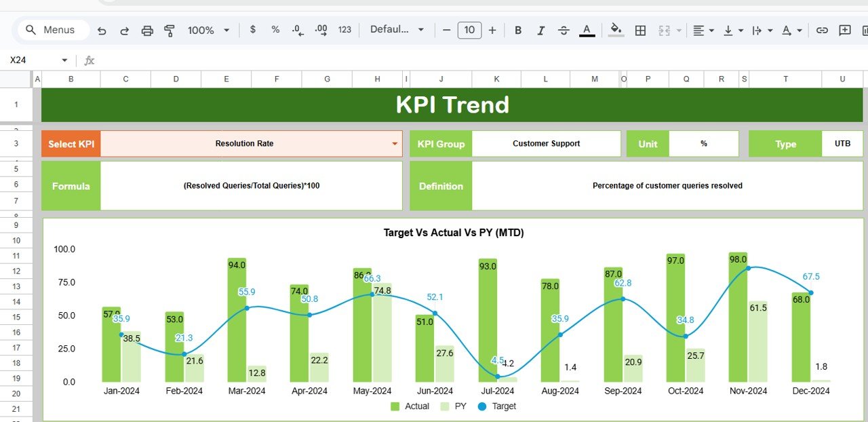Screen dimensions: 868x422
Task: Click the Insert comment icon
Action: click(844, 30)
